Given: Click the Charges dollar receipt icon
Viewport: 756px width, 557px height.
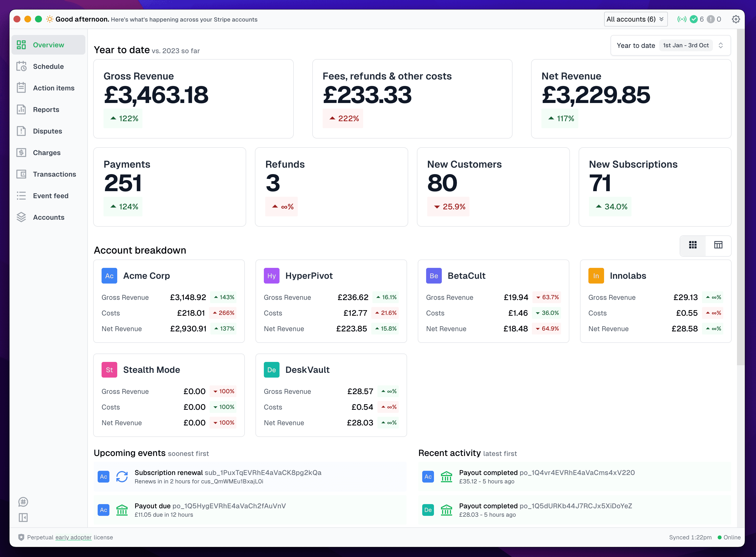Looking at the screenshot, I should [21, 153].
